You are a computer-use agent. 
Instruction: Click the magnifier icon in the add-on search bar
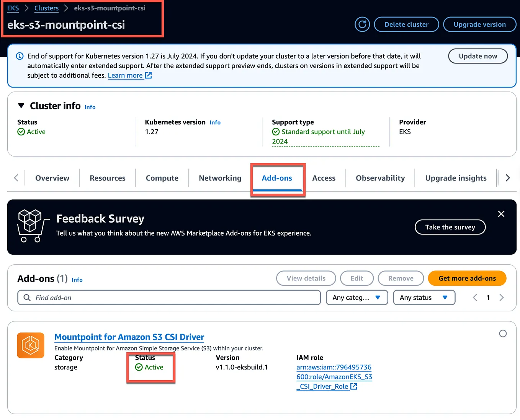coord(26,297)
